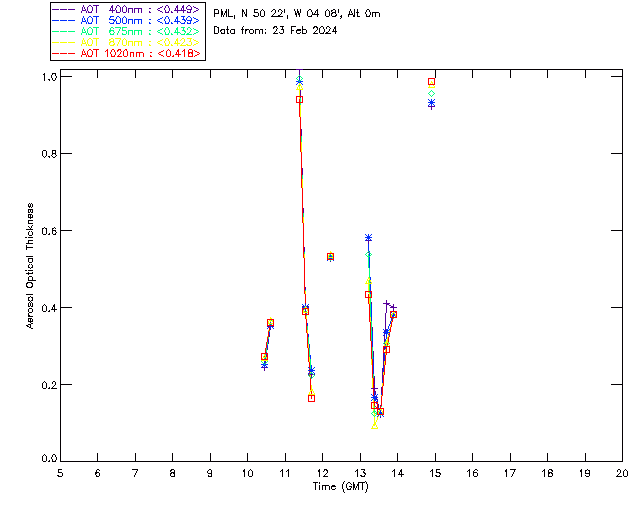Click the isolated data marker near 12 GMT
640x512 pixels.
coord(330,257)
